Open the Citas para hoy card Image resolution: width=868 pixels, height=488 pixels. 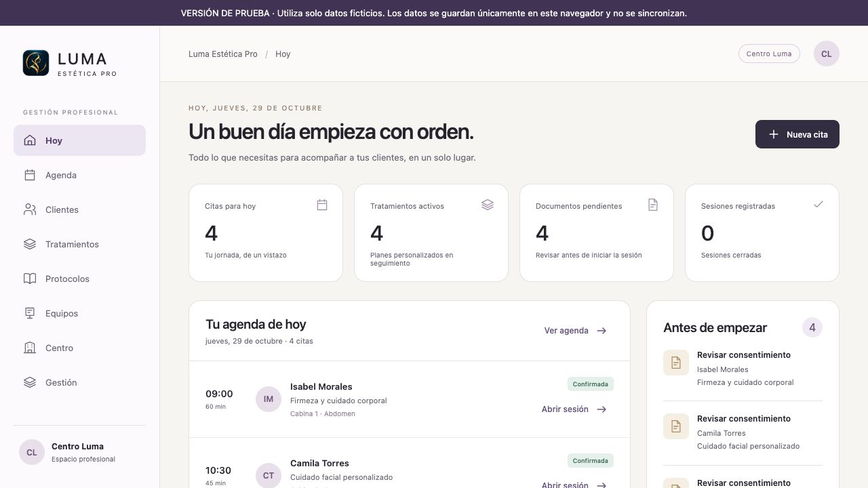click(266, 232)
